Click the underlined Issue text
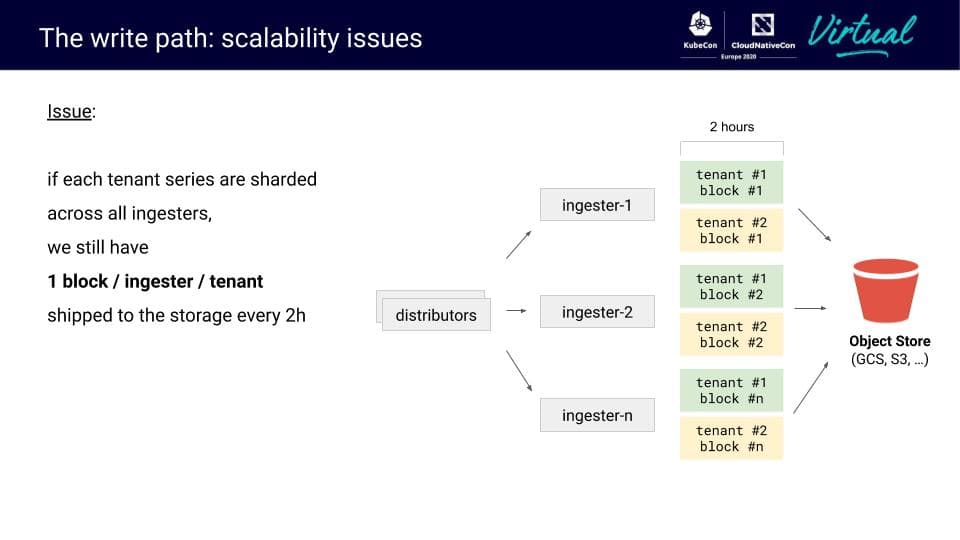 coord(70,111)
